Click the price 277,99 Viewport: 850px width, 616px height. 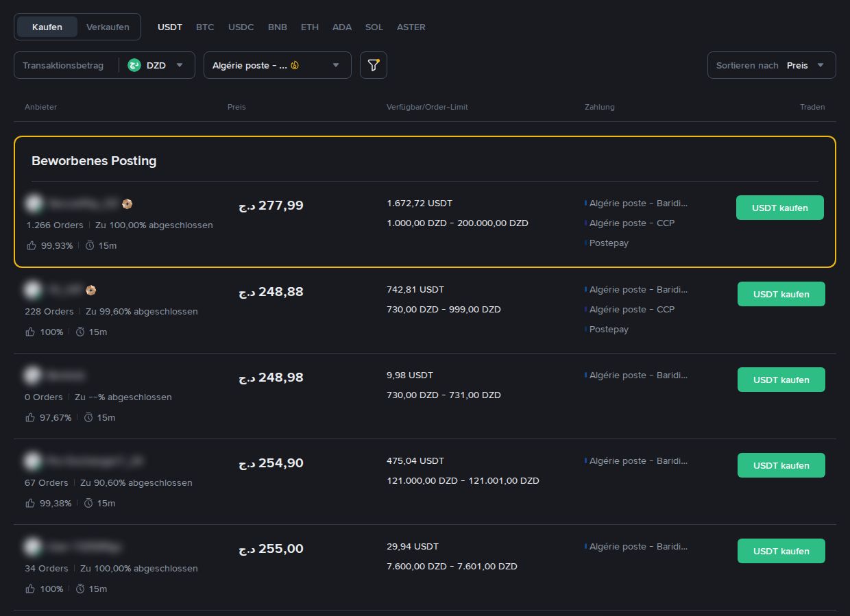coord(271,206)
